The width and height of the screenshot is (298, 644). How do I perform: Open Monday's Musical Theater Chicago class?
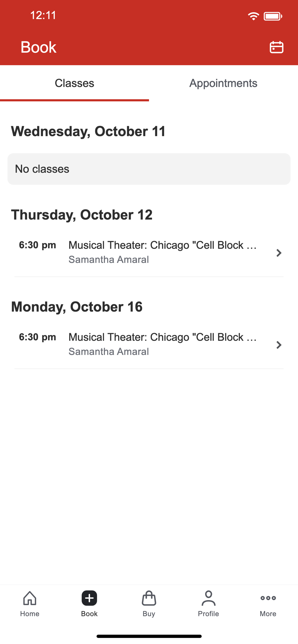click(x=149, y=345)
